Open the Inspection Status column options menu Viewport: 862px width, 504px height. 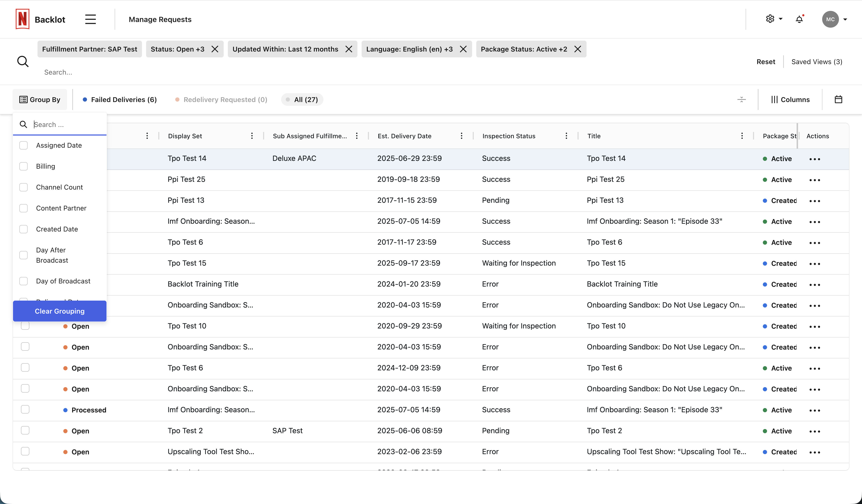click(x=566, y=135)
